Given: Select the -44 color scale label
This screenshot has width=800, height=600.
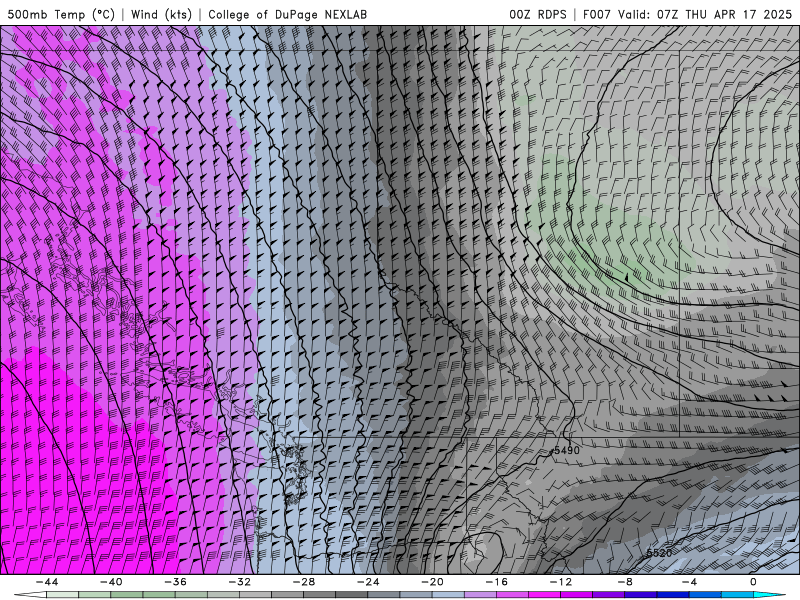Looking at the screenshot, I should coord(47,582).
